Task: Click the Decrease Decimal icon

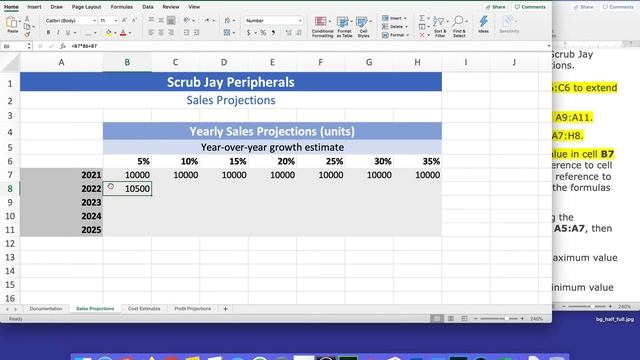Action: point(299,33)
